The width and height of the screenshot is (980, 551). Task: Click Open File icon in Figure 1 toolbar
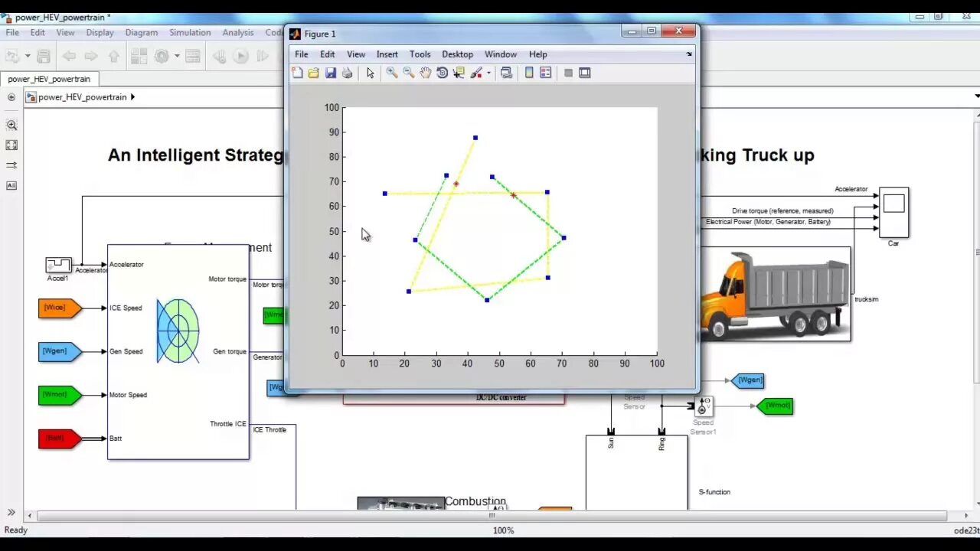coord(313,73)
